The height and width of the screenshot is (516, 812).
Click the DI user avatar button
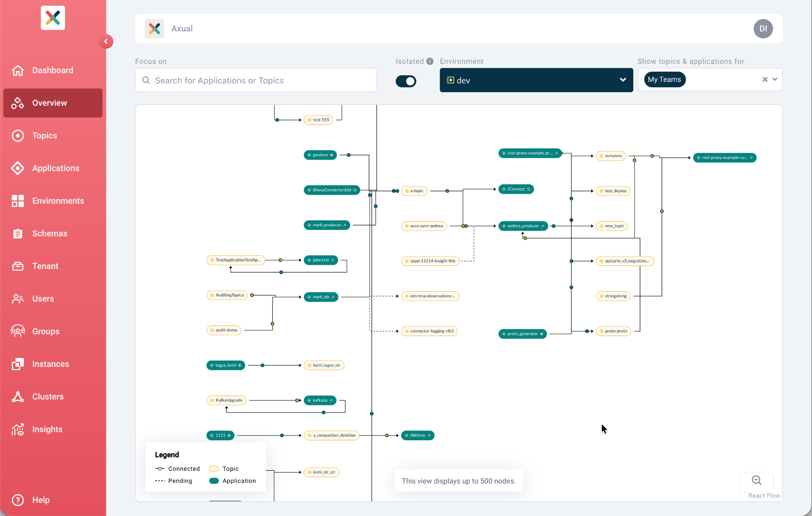tap(763, 29)
